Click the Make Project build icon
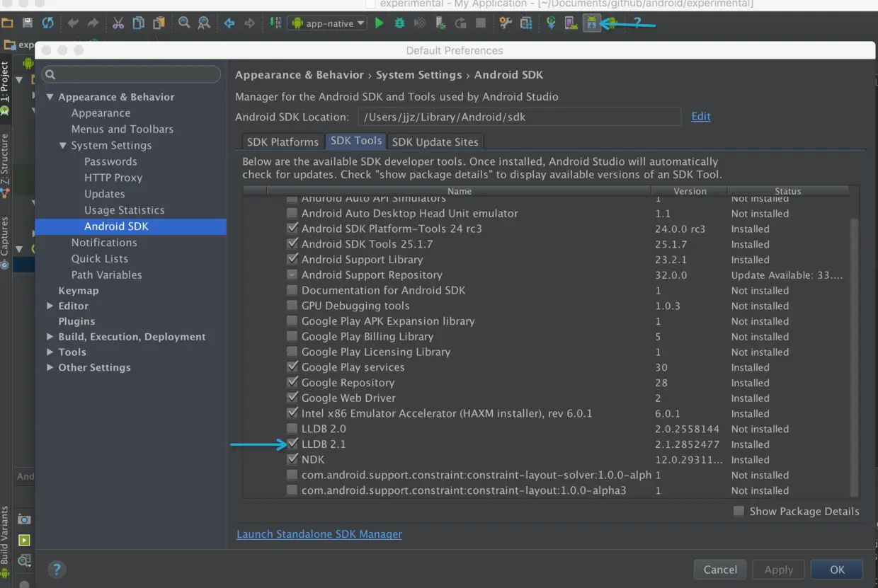This screenshot has width=878, height=588. point(275,23)
